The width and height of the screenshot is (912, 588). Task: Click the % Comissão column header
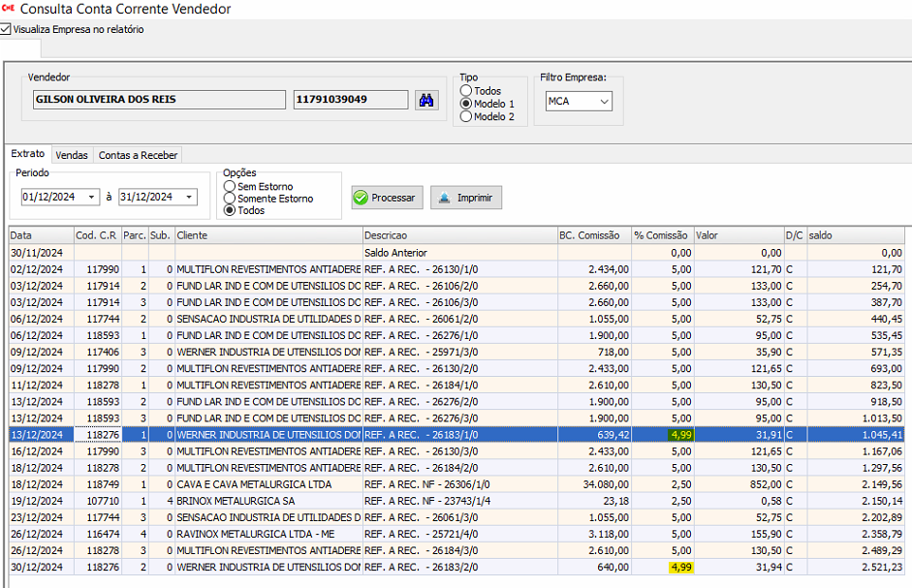[x=661, y=235]
